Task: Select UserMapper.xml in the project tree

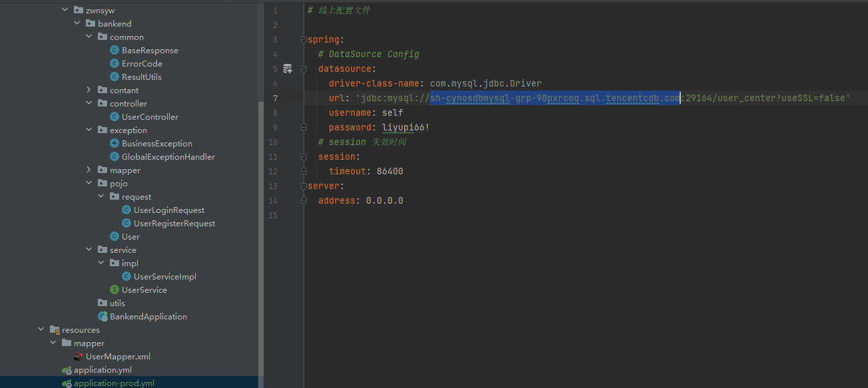Action: tap(118, 356)
